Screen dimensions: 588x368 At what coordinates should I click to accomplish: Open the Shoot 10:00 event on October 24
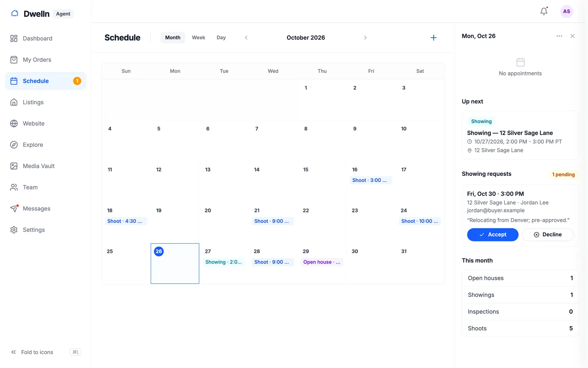tap(420, 221)
